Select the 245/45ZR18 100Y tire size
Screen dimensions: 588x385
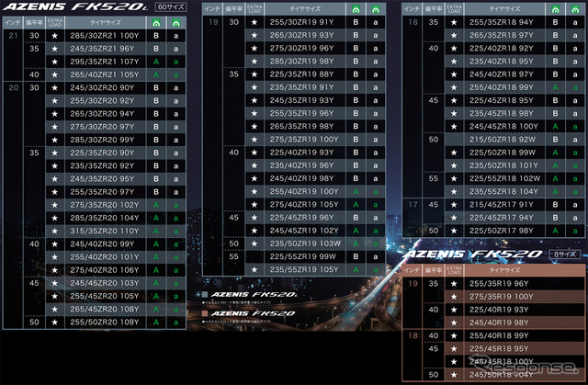[x=503, y=126]
